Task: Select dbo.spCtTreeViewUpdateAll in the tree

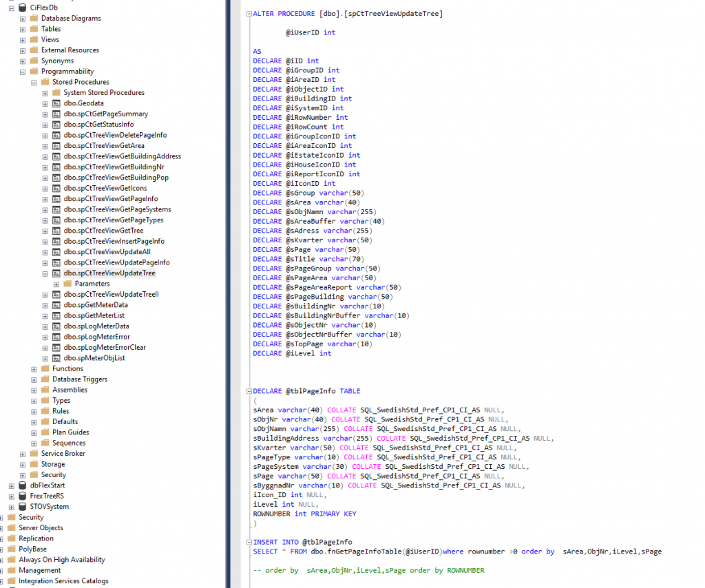Action: 107,252
